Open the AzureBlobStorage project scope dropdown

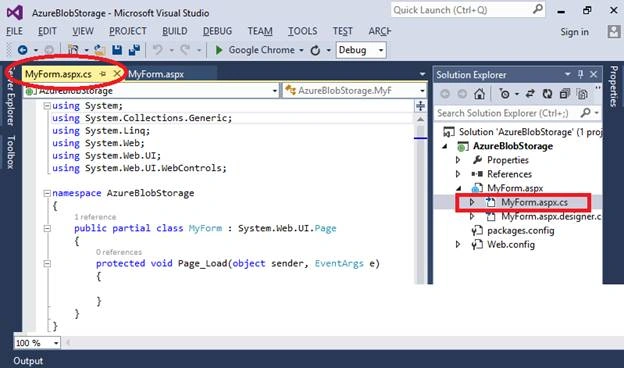coord(275,91)
